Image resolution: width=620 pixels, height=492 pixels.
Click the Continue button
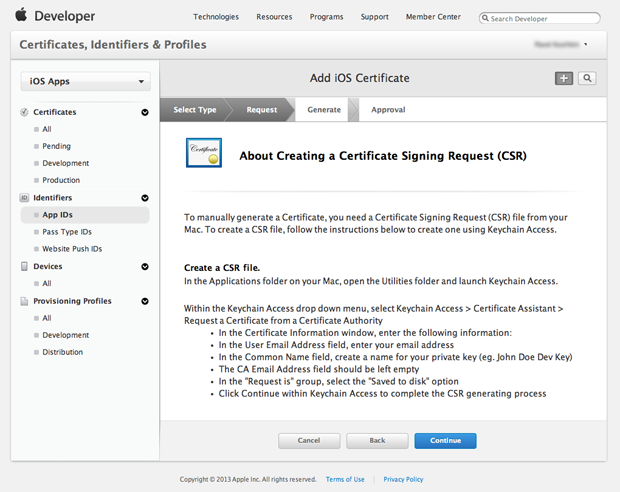tap(445, 441)
